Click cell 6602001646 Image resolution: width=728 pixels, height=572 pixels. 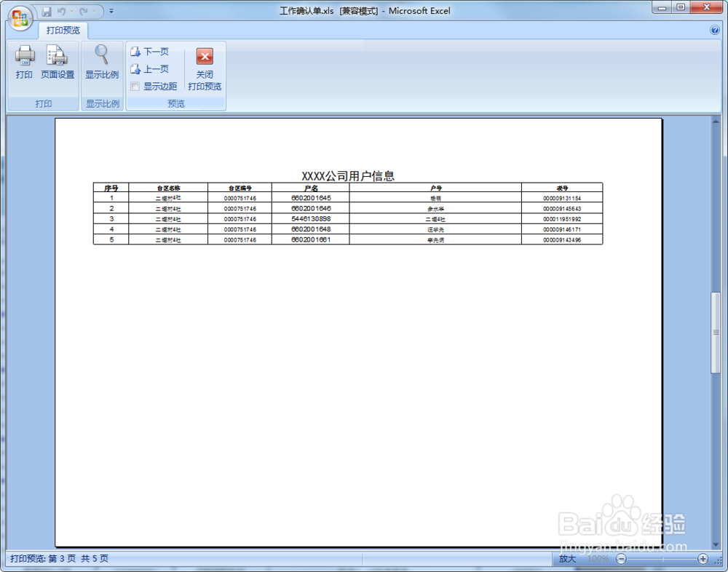(311, 208)
